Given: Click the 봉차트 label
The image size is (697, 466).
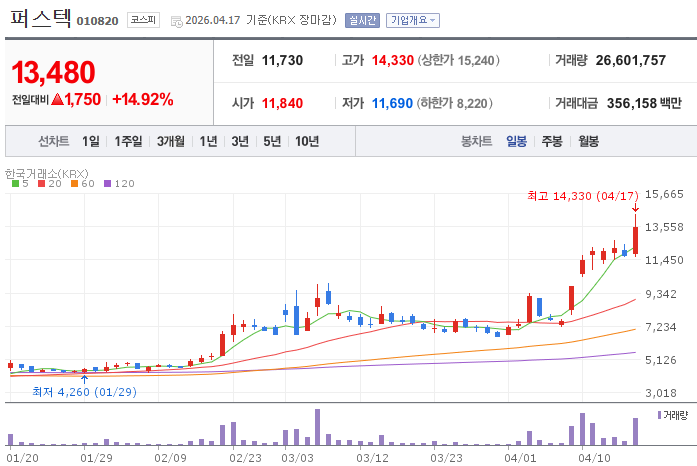Looking at the screenshot, I should 477,141.
